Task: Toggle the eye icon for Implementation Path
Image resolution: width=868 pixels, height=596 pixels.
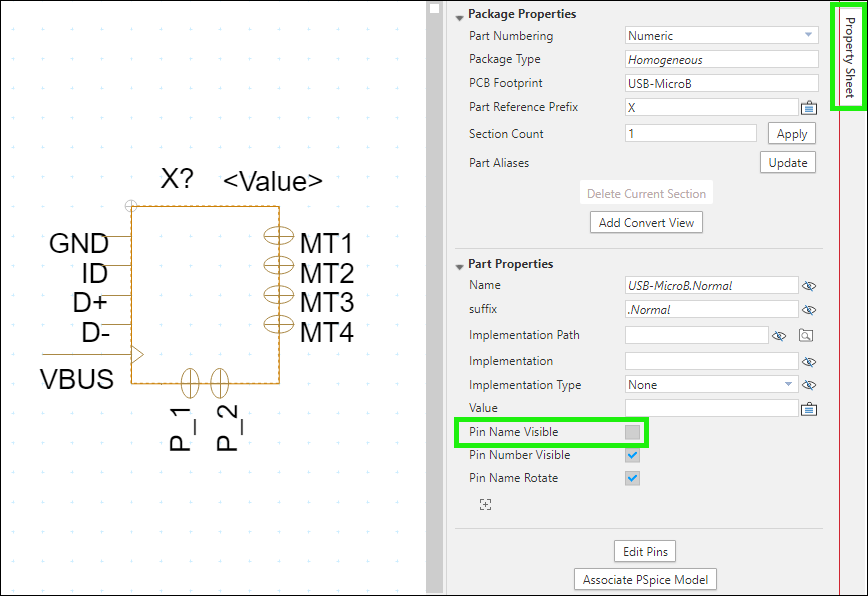Action: pyautogui.click(x=779, y=335)
